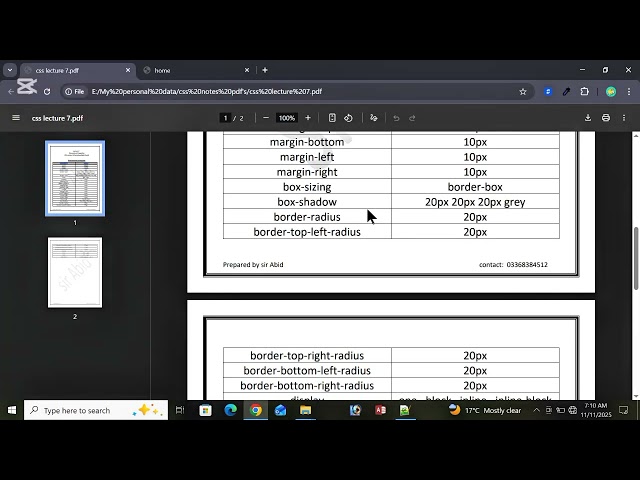Print the PDF document
Image resolution: width=640 pixels, height=480 pixels.
tap(606, 118)
